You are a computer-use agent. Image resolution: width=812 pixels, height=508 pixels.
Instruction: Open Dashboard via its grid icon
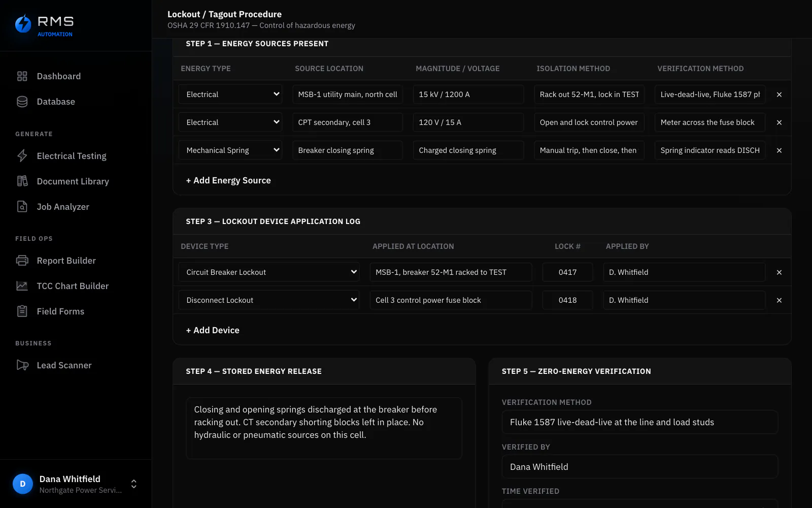click(x=22, y=76)
